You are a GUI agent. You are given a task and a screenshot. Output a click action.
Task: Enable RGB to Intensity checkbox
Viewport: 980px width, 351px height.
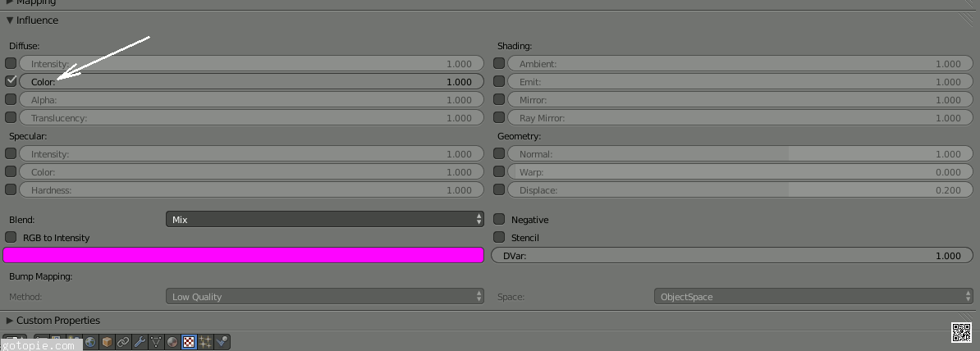pos(11,237)
